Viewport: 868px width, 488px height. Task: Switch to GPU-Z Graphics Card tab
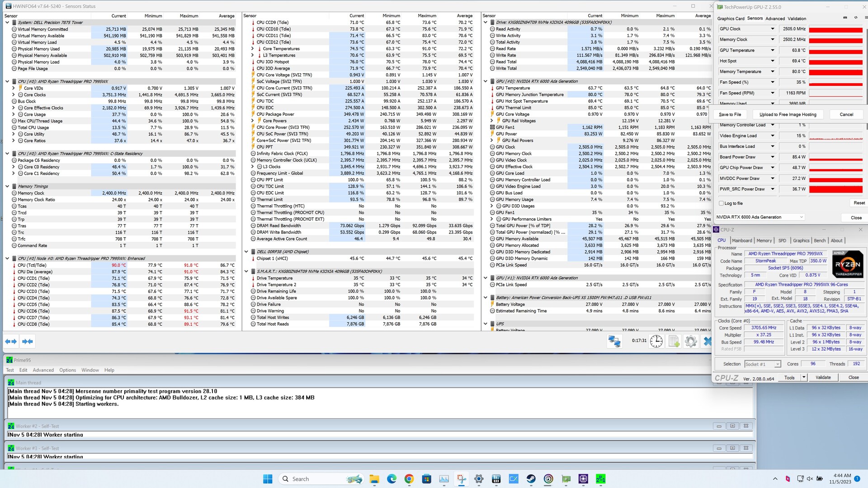tap(731, 19)
